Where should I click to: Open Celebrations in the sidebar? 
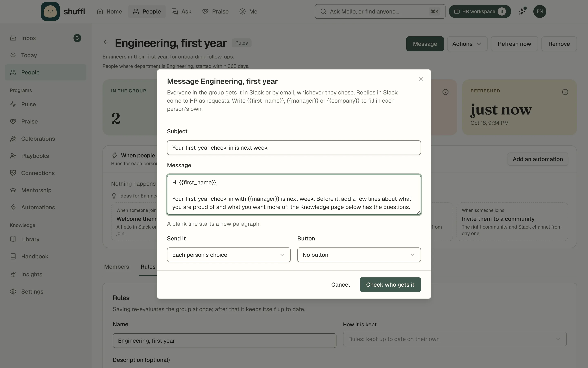coord(46,138)
